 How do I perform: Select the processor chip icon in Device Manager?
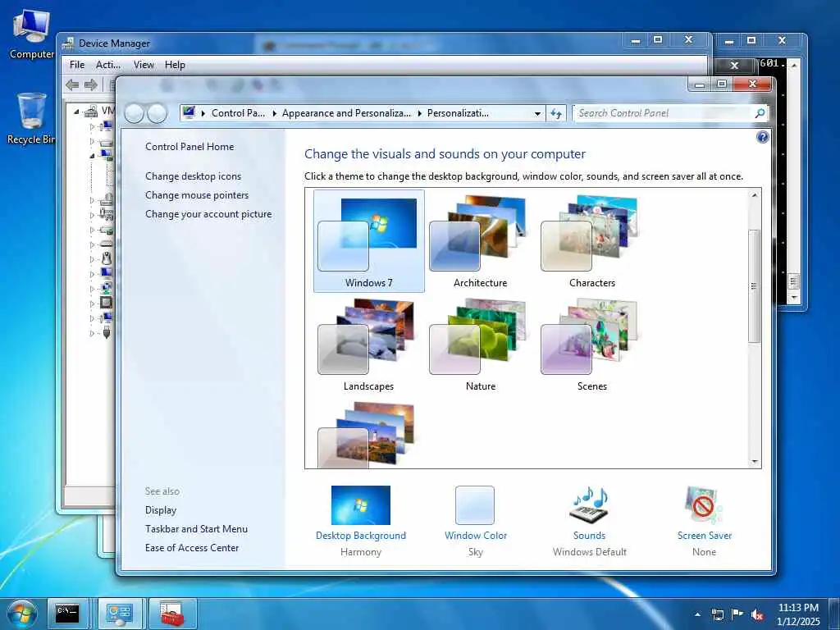[x=107, y=303]
